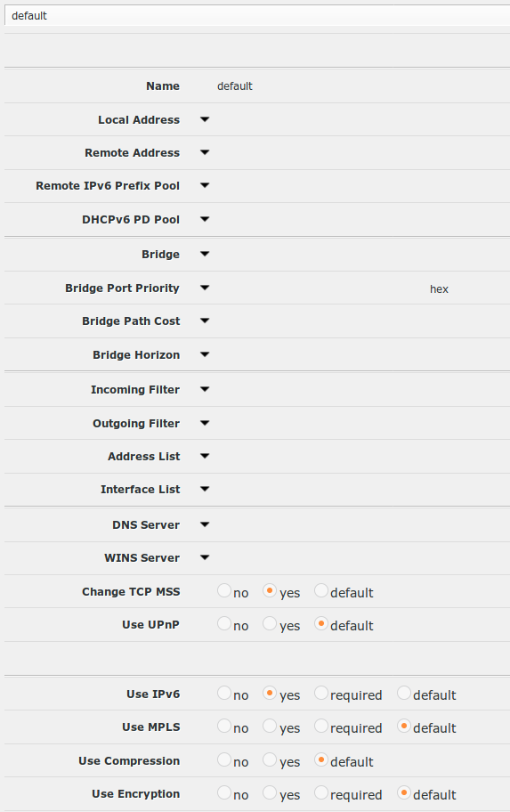Image resolution: width=510 pixels, height=812 pixels.
Task: Click the top default text field
Action: coord(257,15)
